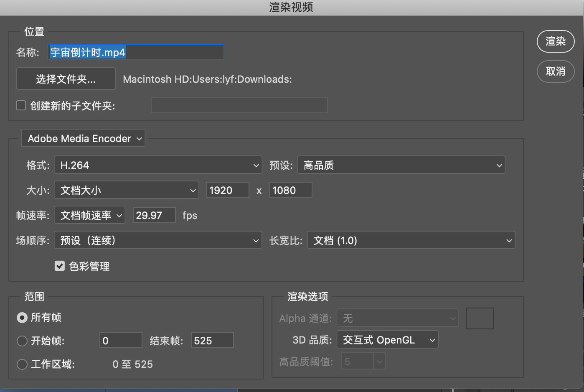Image resolution: width=584 pixels, height=392 pixels.
Task: Choose the 工作区域 radio option
Action: click(x=22, y=364)
